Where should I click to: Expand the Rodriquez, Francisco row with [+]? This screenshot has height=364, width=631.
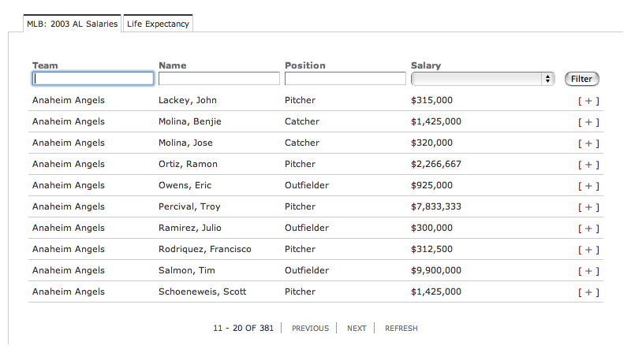pyautogui.click(x=588, y=250)
